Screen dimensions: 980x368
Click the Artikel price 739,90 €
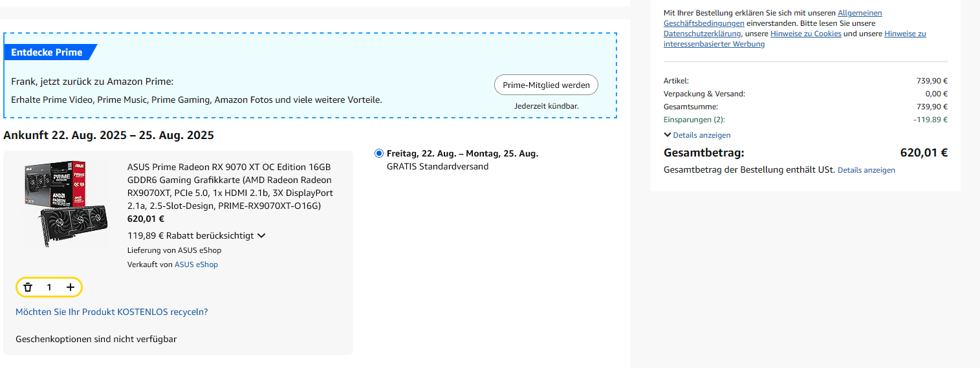point(932,81)
